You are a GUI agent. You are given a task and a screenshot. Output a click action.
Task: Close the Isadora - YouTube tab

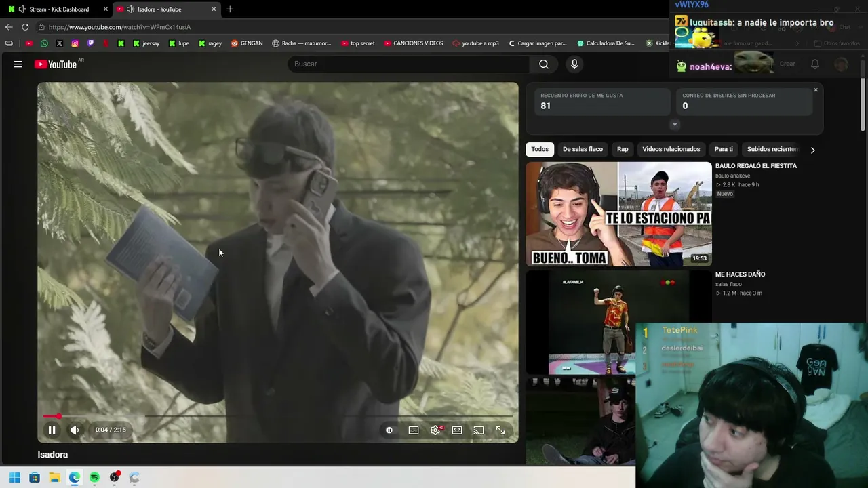coord(214,9)
